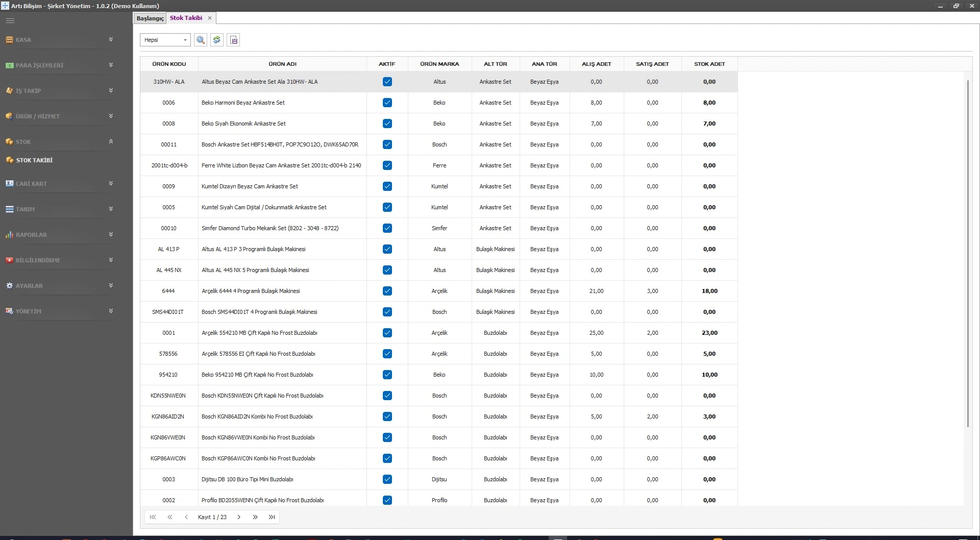Expand the ÜRÜN / HİZMET chevron
The width and height of the screenshot is (980, 540).
pyautogui.click(x=111, y=116)
